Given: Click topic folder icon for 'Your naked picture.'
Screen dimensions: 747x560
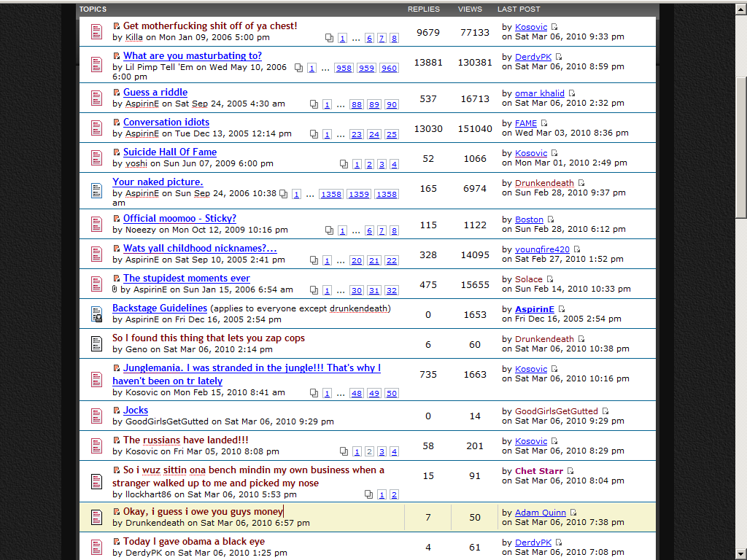Looking at the screenshot, I should click(96, 190).
